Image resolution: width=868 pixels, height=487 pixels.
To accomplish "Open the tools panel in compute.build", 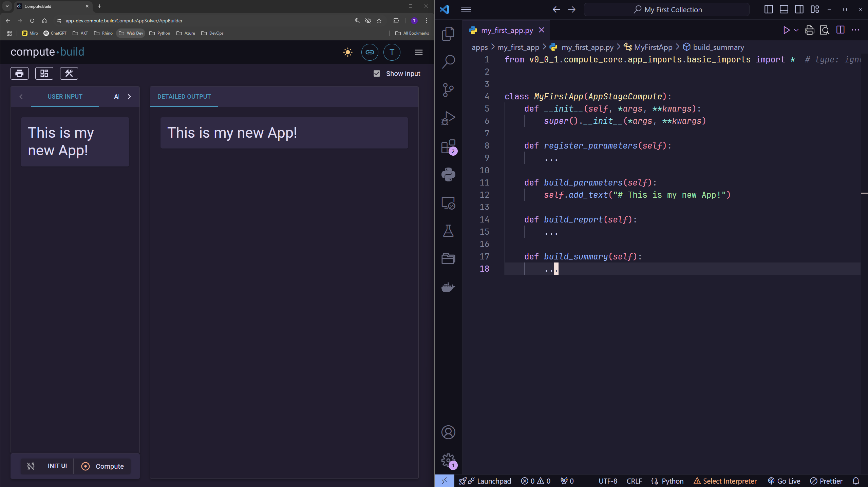I will pos(69,73).
